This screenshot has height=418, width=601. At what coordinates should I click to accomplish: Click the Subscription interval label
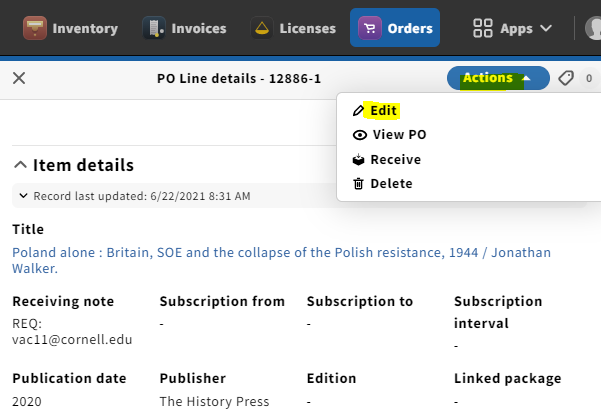[x=498, y=312]
